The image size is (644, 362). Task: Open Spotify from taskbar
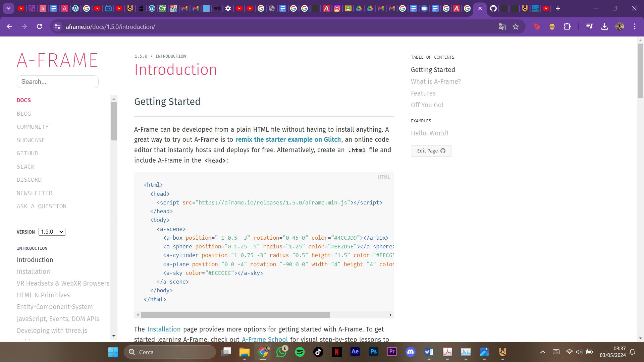tap(300, 352)
